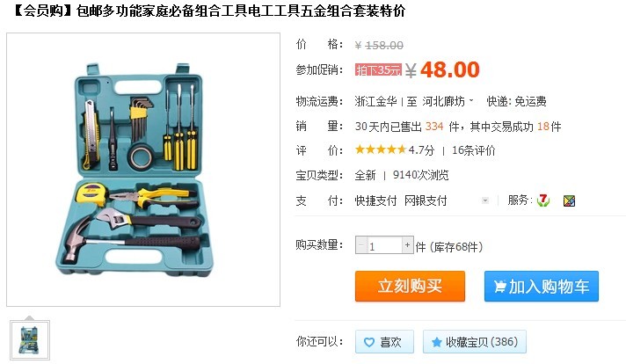Click the 立刻购买 buy now button
Viewport: 626px width, 364px height.
(410, 286)
